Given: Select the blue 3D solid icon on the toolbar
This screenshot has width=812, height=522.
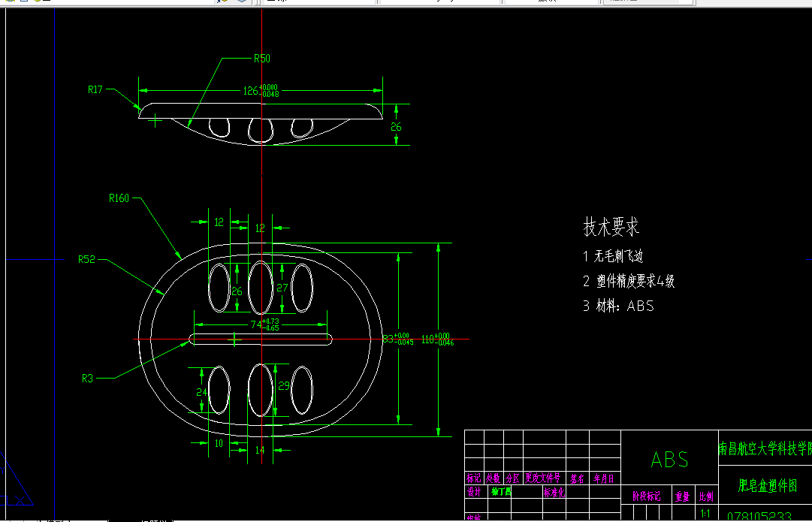Looking at the screenshot, I should (240, 2).
